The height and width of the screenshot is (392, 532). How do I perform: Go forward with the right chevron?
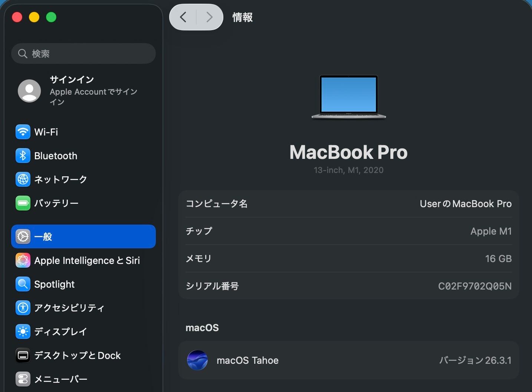210,17
